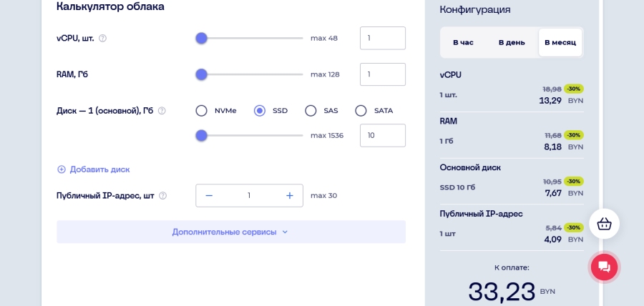
Task: Switch pricing to В день tab
Action: tap(512, 42)
